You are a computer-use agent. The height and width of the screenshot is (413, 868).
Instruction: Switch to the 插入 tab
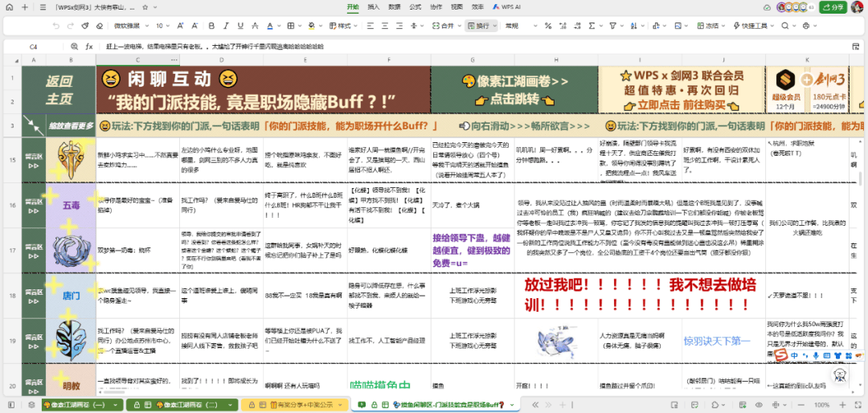[374, 7]
